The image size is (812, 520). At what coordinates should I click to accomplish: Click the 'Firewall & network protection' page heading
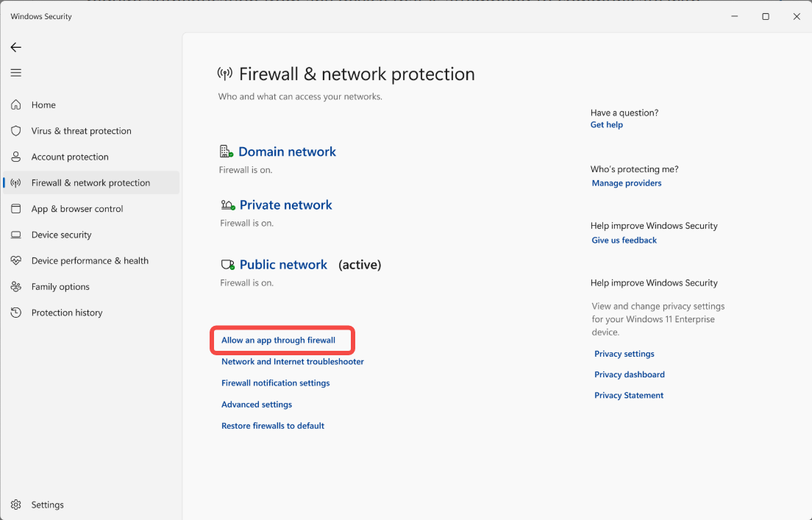pos(357,74)
